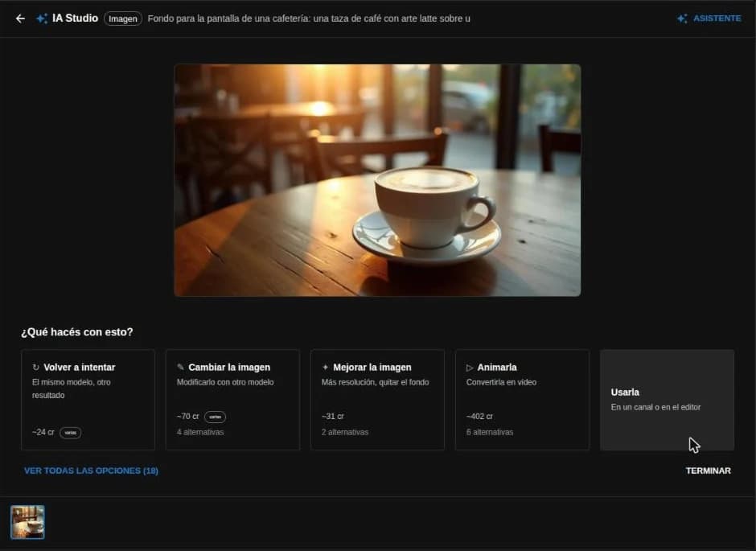Select the Imagen mode badge
This screenshot has width=756, height=551.
[123, 19]
